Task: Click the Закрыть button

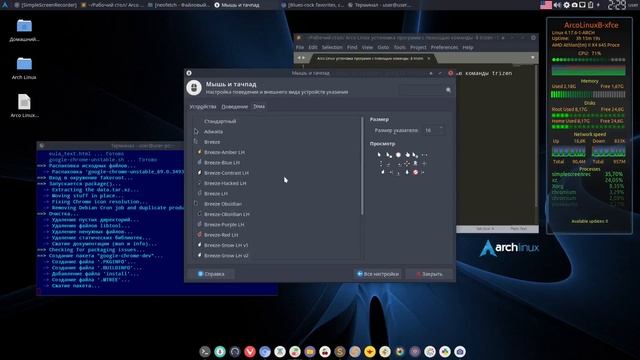Action: pos(429,274)
